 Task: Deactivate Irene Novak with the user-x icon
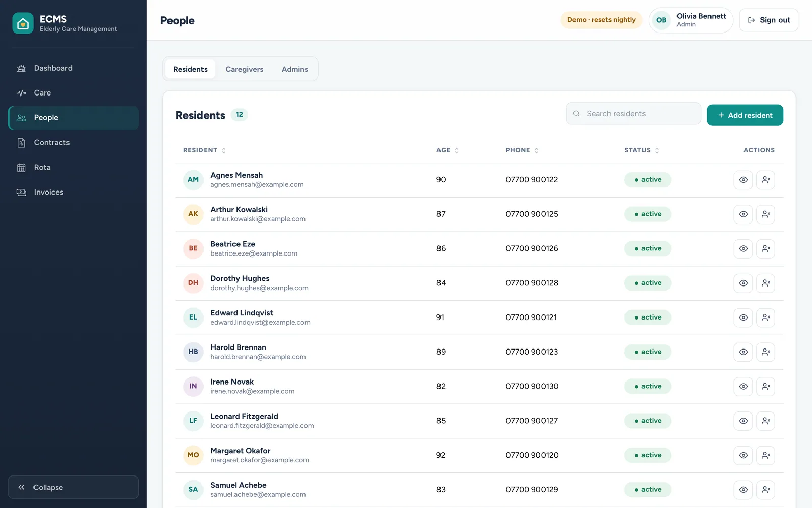[x=766, y=387]
